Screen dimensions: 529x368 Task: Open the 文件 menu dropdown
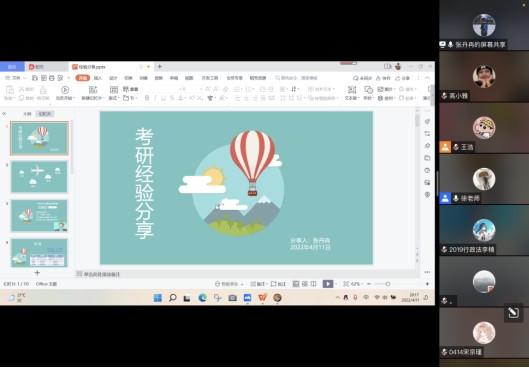tap(16, 78)
